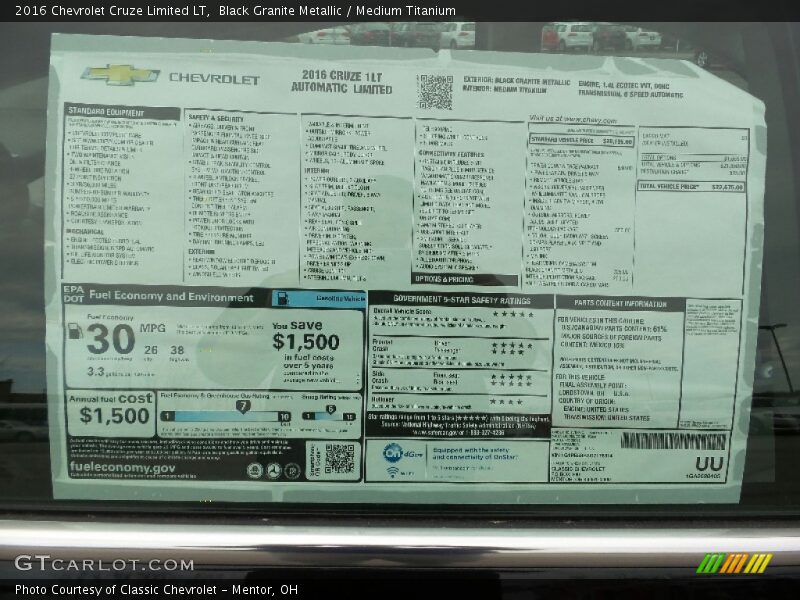The height and width of the screenshot is (600, 800).
Task: Click the 'CONNECTIVITY FEATURES' heading
Action: [451, 154]
